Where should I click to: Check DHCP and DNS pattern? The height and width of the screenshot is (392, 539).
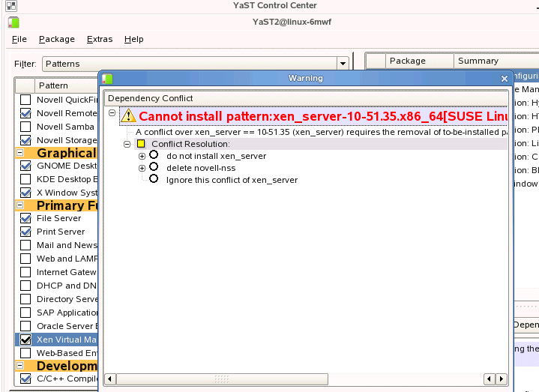pyautogui.click(x=25, y=286)
